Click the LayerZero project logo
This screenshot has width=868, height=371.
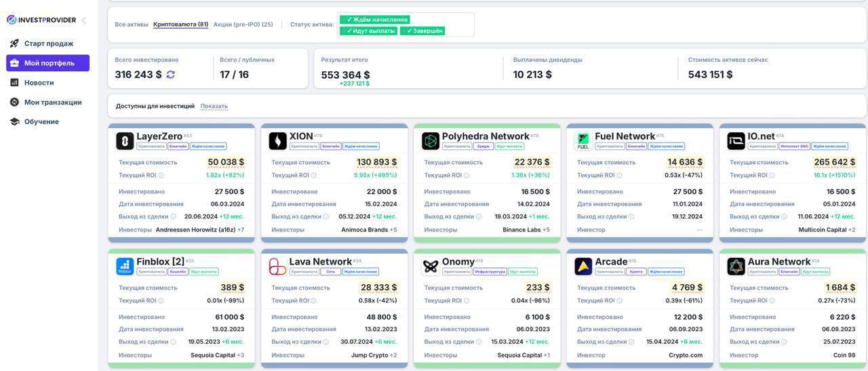[125, 140]
